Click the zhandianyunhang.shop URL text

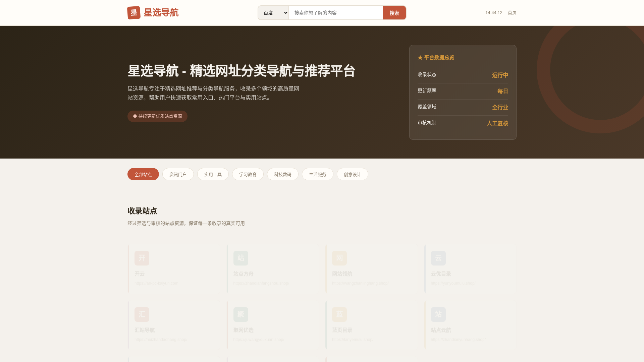click(x=458, y=340)
